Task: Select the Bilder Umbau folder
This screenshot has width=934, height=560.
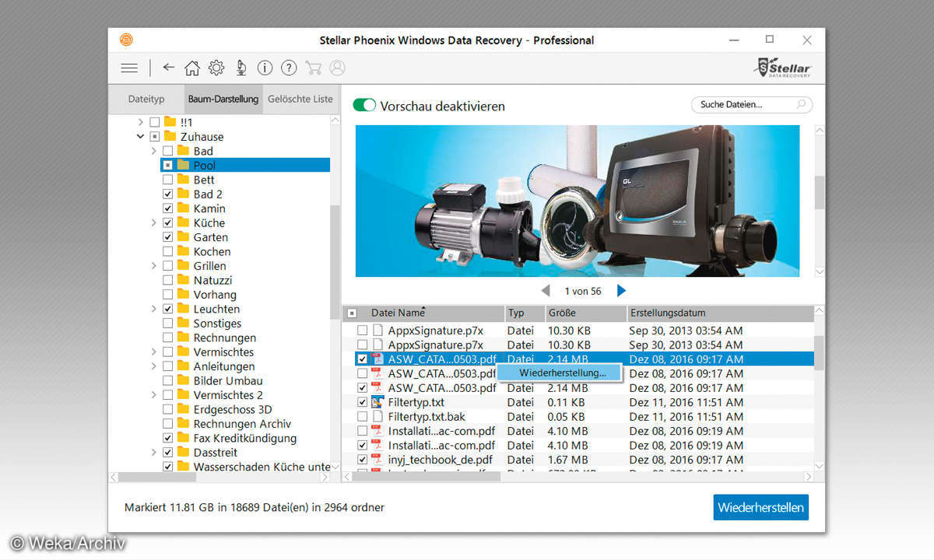Action: pos(228,381)
